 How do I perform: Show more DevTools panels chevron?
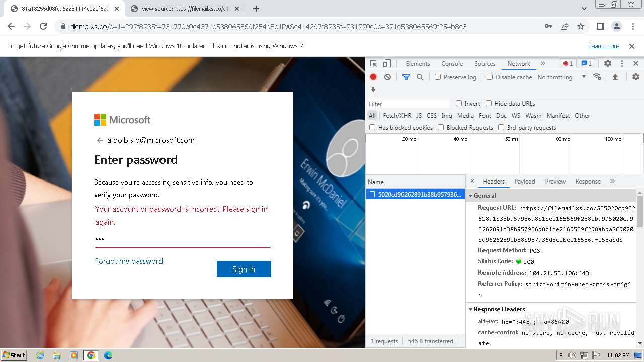click(543, 63)
